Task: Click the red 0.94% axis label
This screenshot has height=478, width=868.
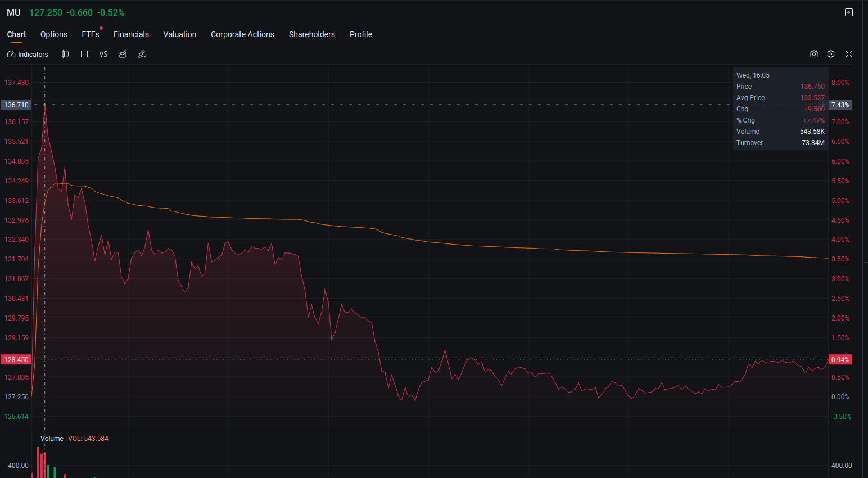Action: (x=840, y=360)
